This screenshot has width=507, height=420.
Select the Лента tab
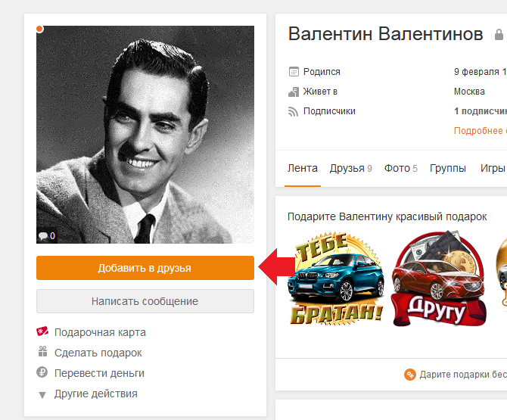click(x=303, y=169)
